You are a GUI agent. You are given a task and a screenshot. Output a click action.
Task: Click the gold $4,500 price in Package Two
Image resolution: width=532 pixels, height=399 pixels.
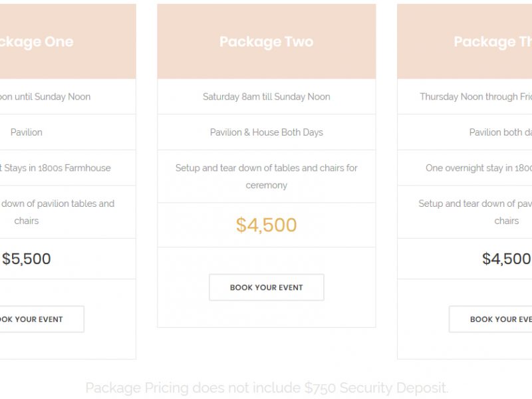(267, 225)
